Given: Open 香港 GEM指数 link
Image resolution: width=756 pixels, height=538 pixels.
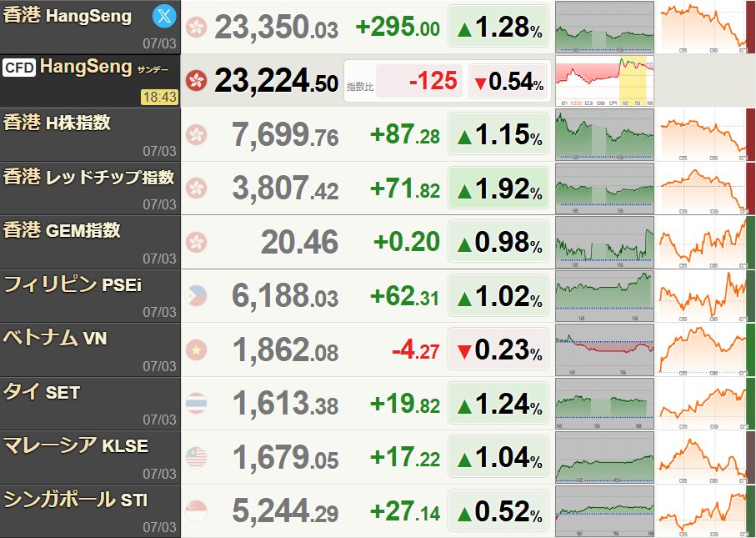Looking at the screenshot, I should pos(62,231).
